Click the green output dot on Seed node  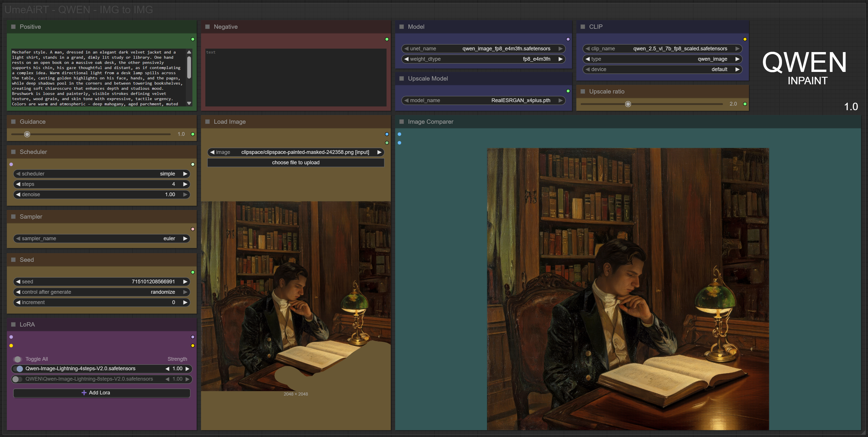click(193, 272)
